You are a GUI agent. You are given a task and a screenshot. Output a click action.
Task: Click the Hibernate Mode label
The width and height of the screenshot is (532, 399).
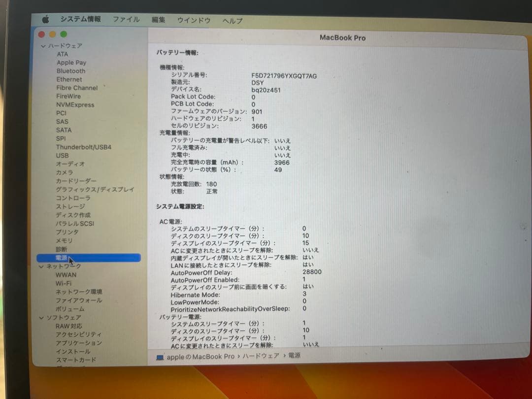[196, 295]
